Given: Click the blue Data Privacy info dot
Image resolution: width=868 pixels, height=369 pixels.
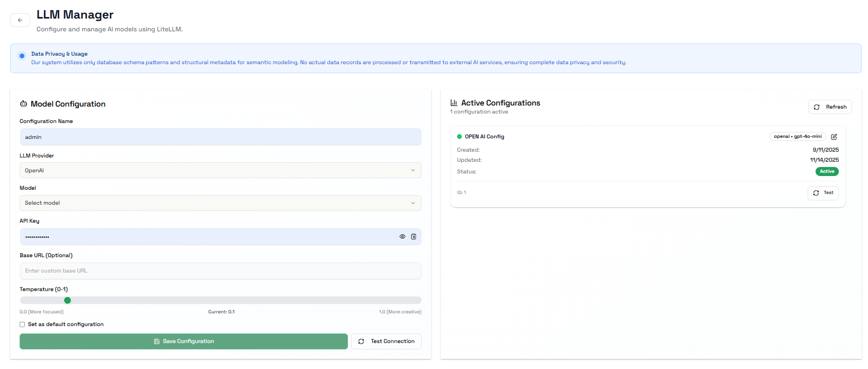Looking at the screenshot, I should point(22,56).
